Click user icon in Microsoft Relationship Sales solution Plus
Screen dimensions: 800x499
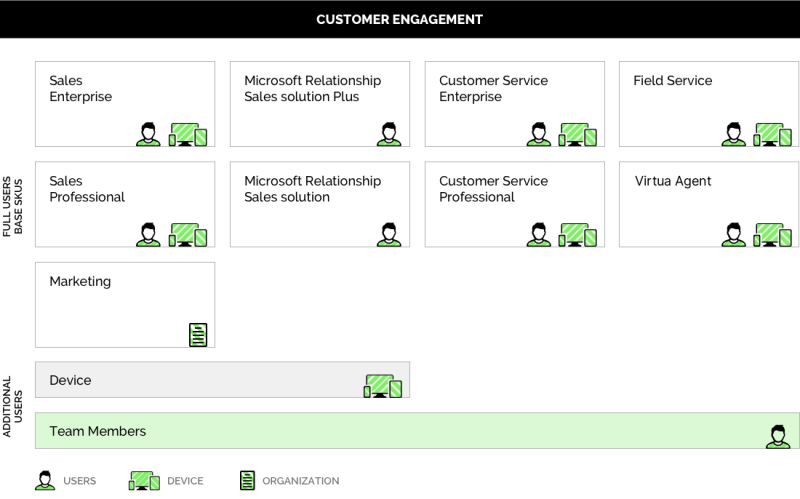tap(388, 134)
